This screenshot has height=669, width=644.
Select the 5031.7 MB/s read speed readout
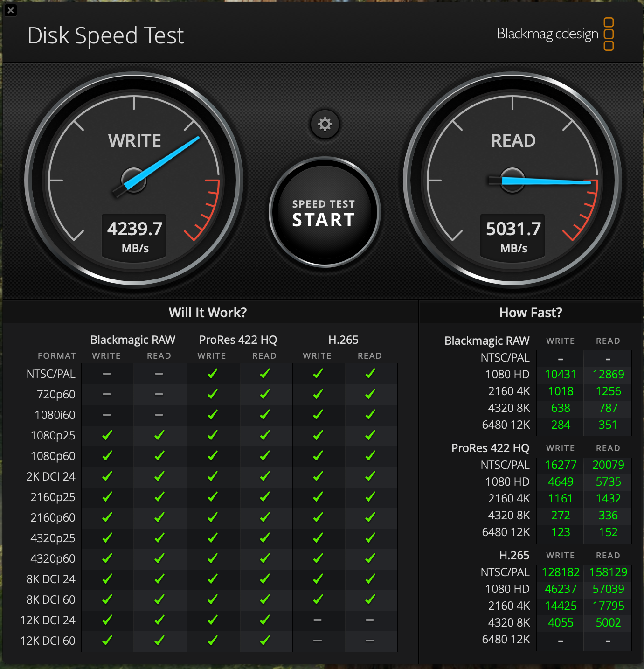pos(513,237)
